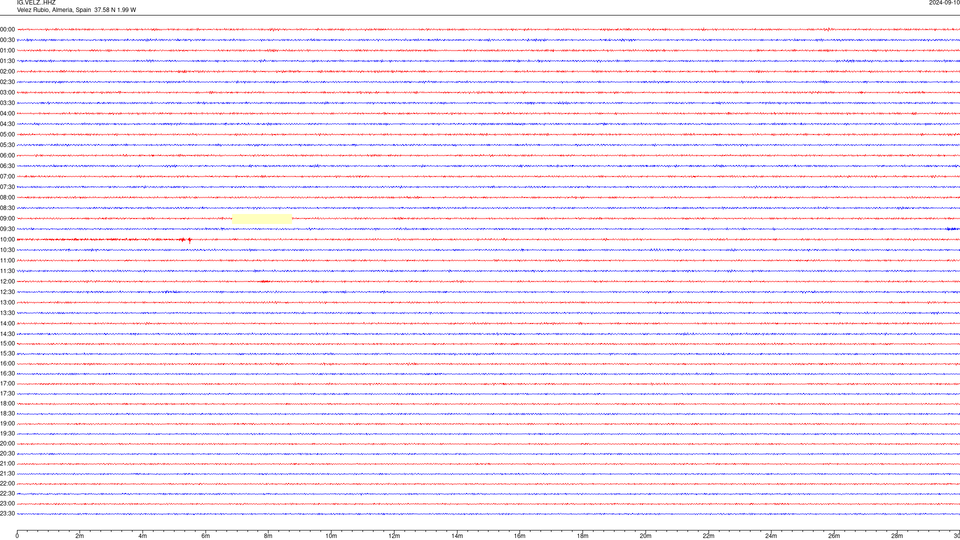Select the 00:00 time label

click(x=7, y=29)
